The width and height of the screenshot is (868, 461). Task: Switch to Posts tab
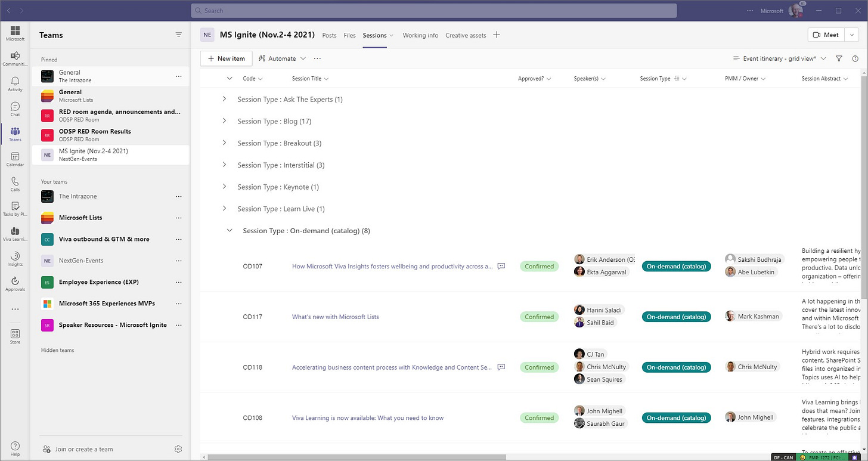pyautogui.click(x=329, y=35)
